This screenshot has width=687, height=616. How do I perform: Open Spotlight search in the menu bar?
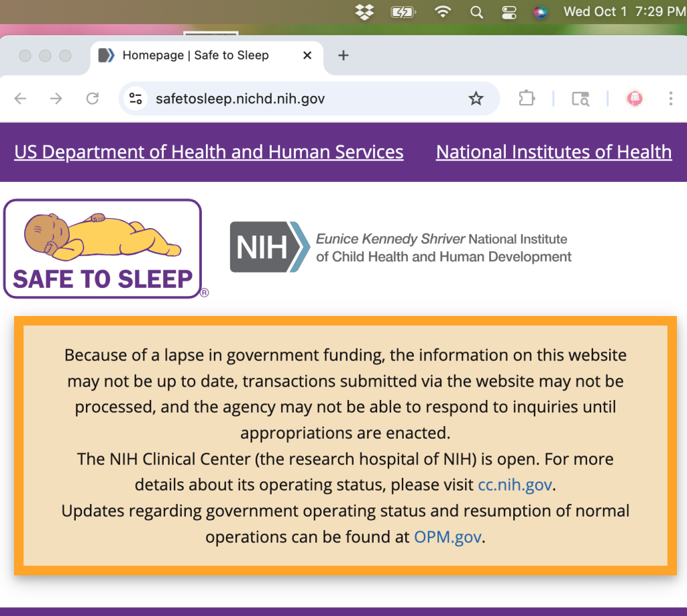pyautogui.click(x=476, y=11)
